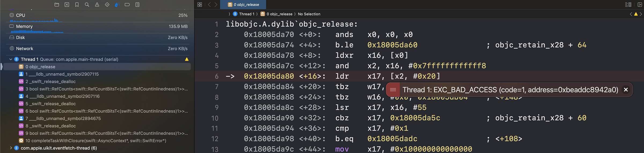Jump to next issue arrow

[641, 14]
